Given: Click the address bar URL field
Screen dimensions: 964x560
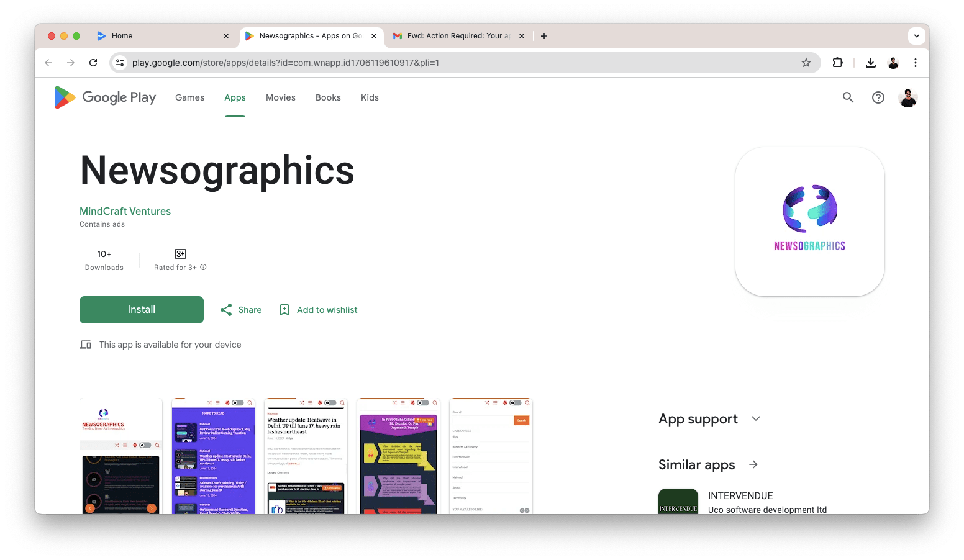Looking at the screenshot, I should coord(435,63).
